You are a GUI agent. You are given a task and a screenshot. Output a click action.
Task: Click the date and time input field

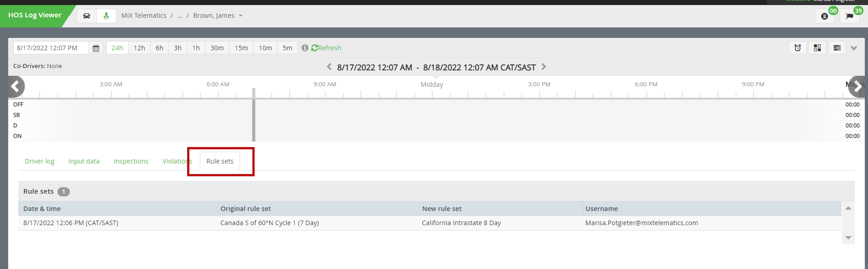click(51, 48)
